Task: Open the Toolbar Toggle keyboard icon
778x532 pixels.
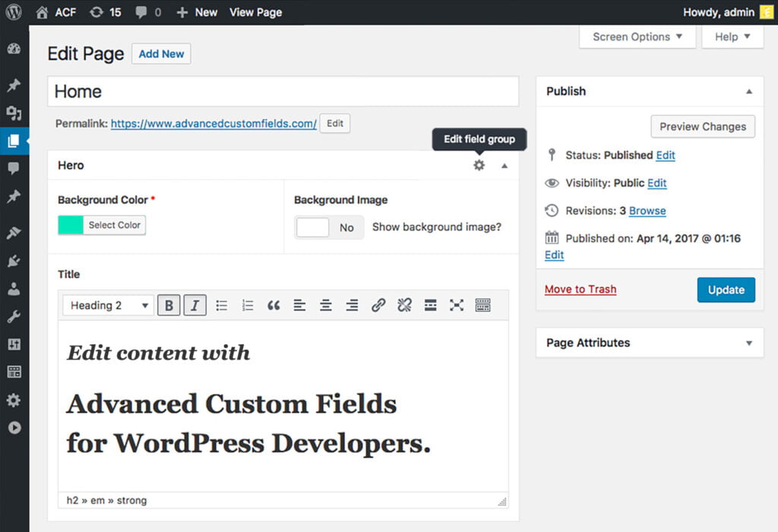Action: [x=483, y=305]
